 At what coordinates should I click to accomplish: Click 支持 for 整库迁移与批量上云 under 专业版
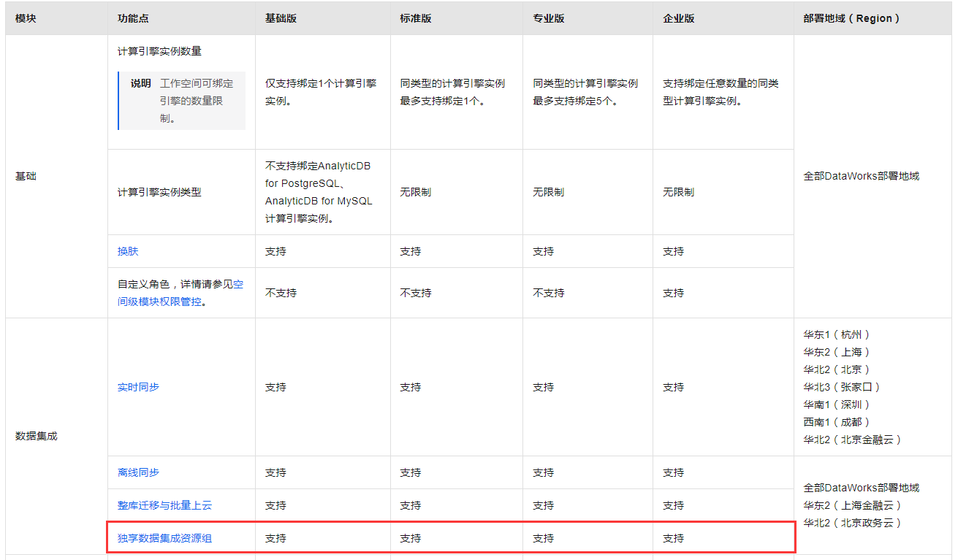pyautogui.click(x=544, y=505)
